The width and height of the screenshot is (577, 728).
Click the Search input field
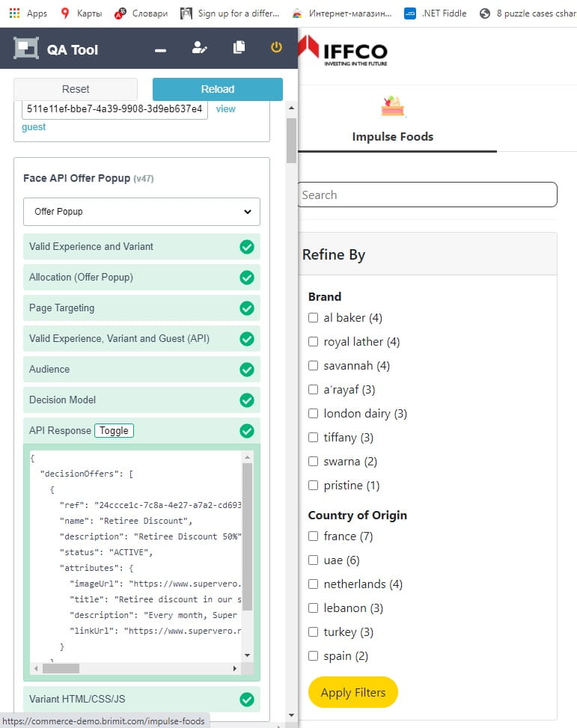click(x=427, y=195)
